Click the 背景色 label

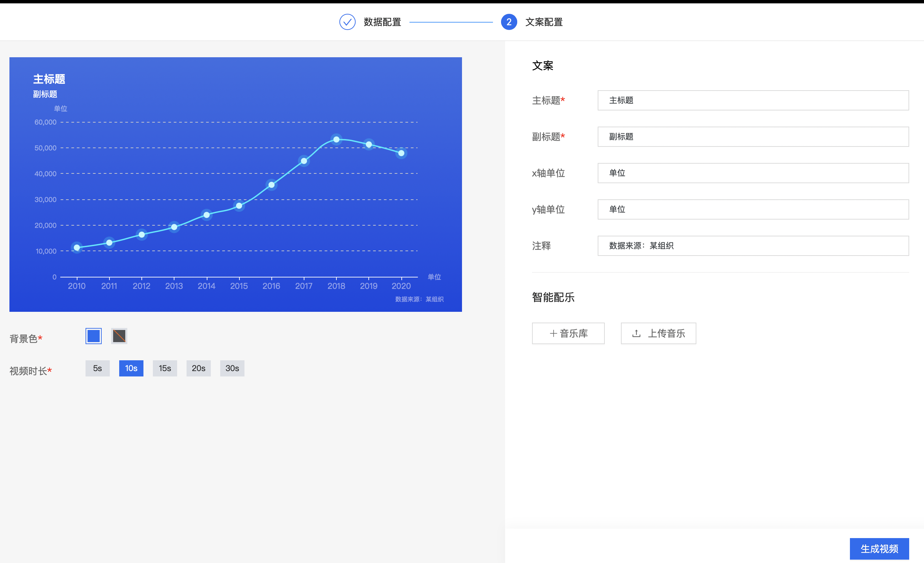(x=26, y=339)
